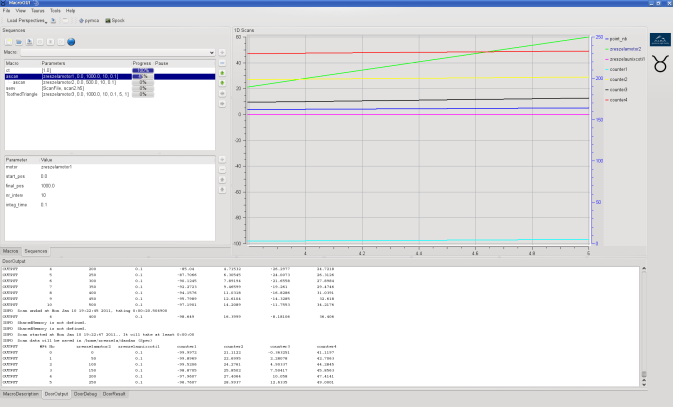Image resolution: width=673 pixels, height=407 pixels.
Task: Switch to the Macros tab
Action: (10, 251)
